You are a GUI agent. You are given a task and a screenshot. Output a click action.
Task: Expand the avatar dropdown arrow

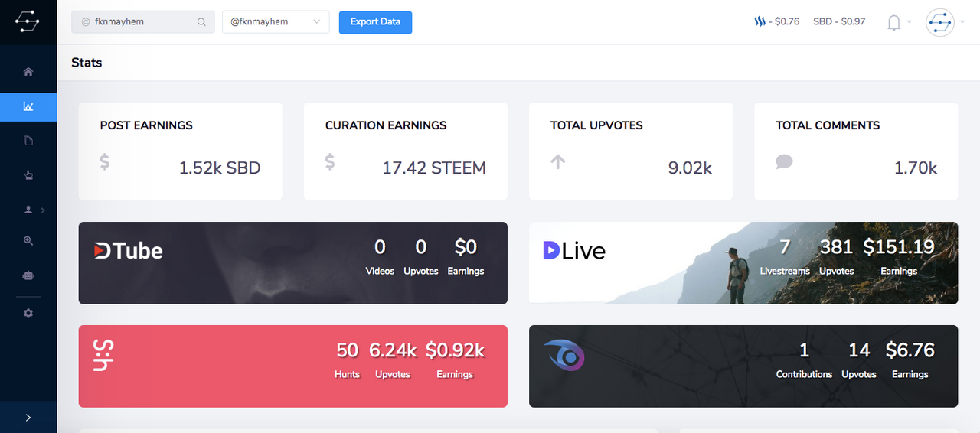pyautogui.click(x=962, y=22)
